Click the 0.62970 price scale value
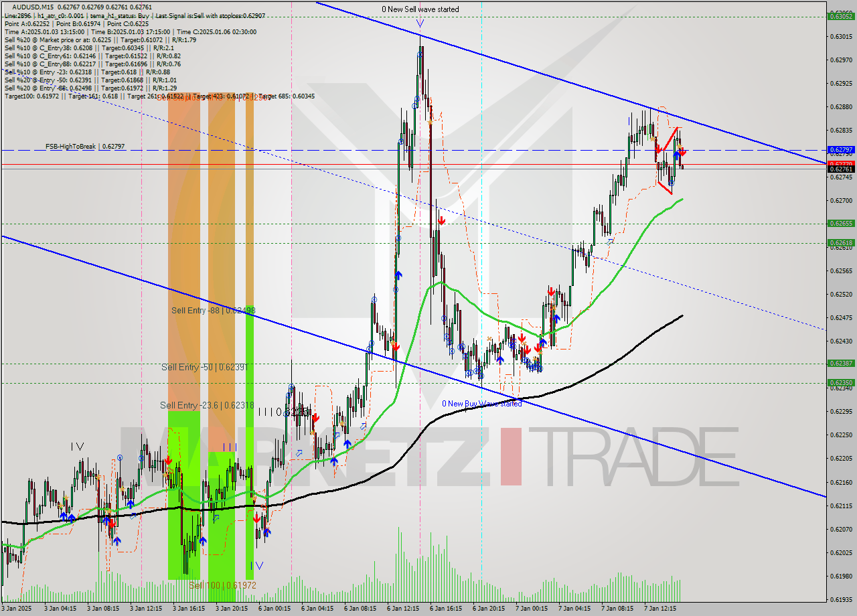857x616 pixels. click(x=841, y=60)
